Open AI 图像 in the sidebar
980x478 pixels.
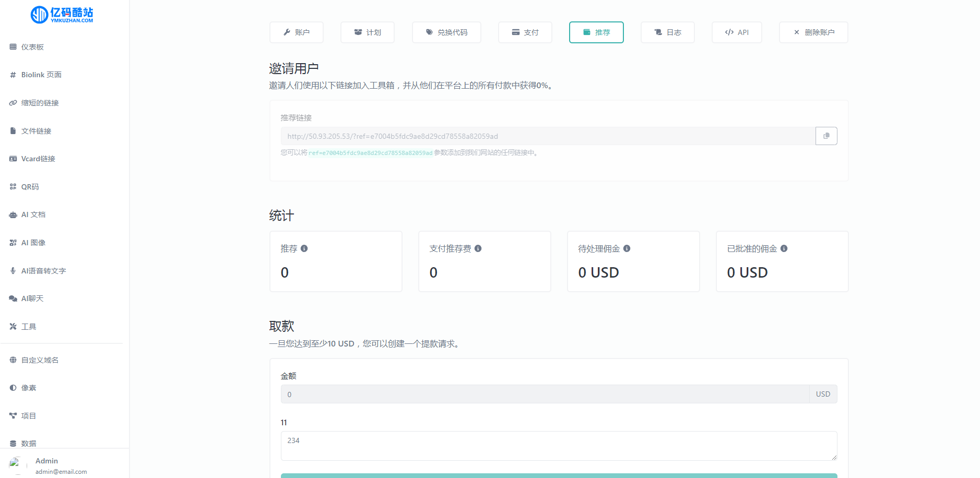(33, 243)
